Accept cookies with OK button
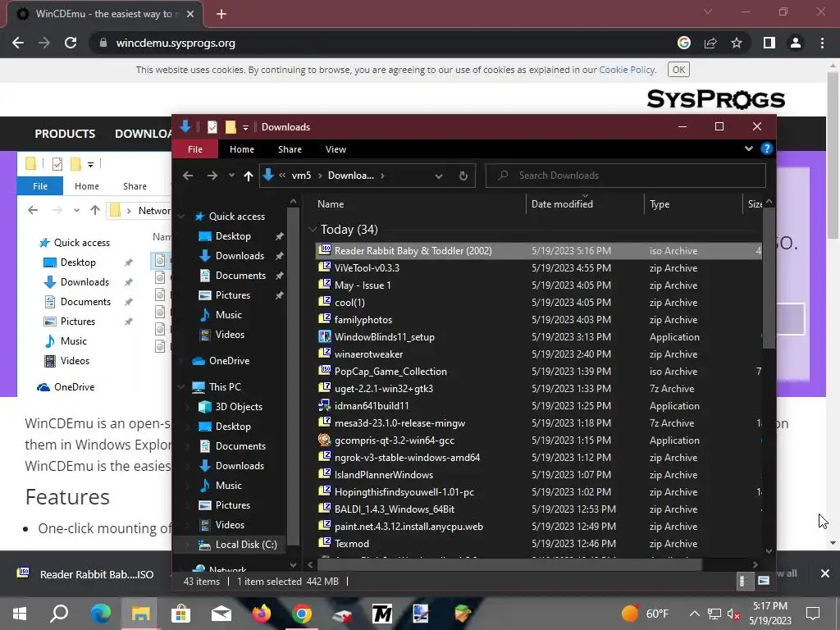 (678, 70)
